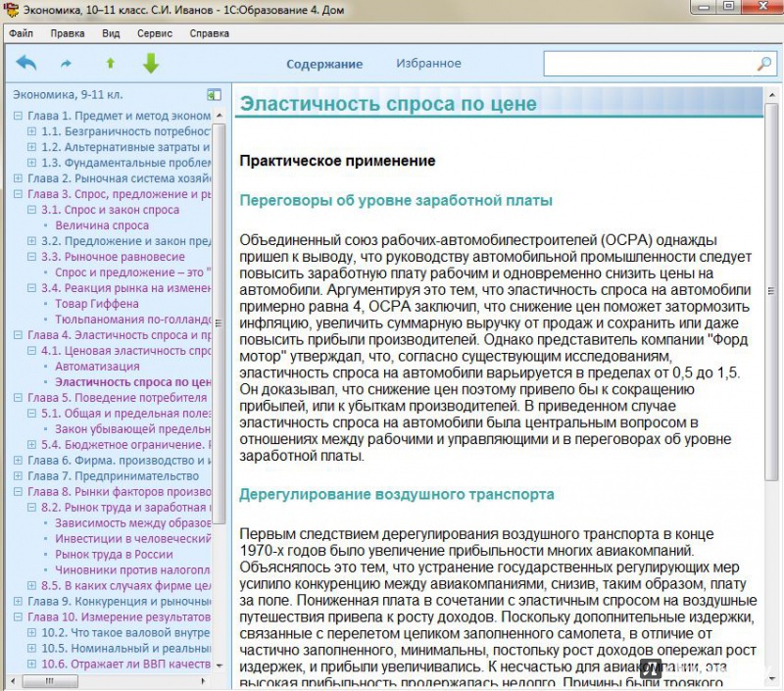
Task: Open the Файл menu
Action: tap(21, 33)
